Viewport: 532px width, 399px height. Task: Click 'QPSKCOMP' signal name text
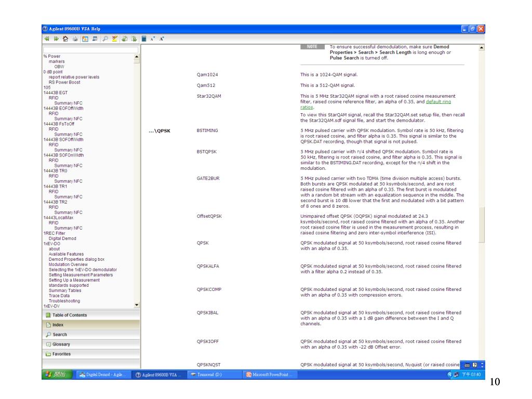(209, 289)
